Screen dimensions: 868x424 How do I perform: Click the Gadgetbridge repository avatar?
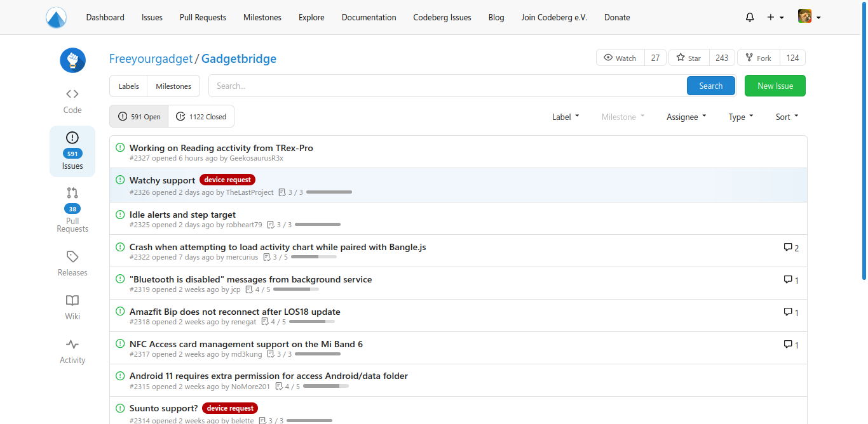[72, 60]
